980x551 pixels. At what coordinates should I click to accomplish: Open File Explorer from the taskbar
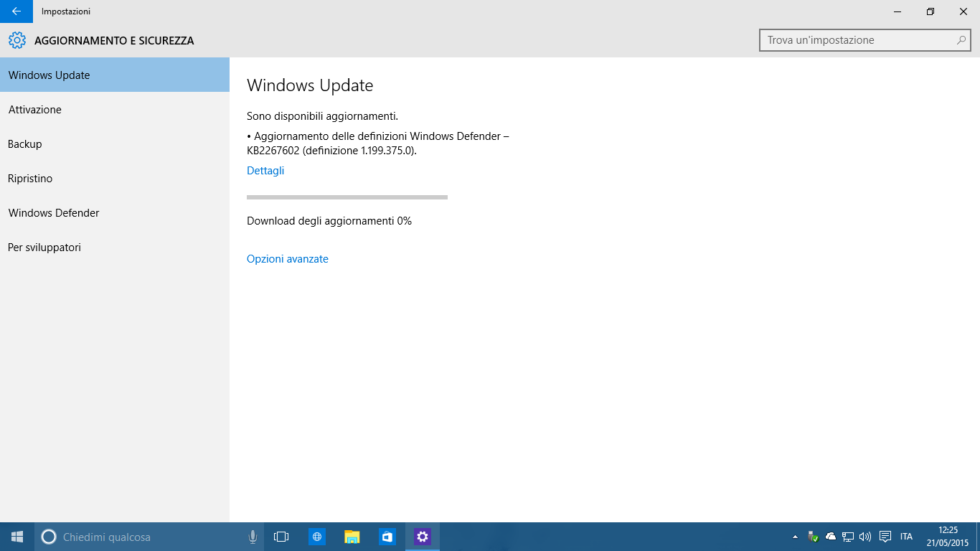(x=352, y=537)
